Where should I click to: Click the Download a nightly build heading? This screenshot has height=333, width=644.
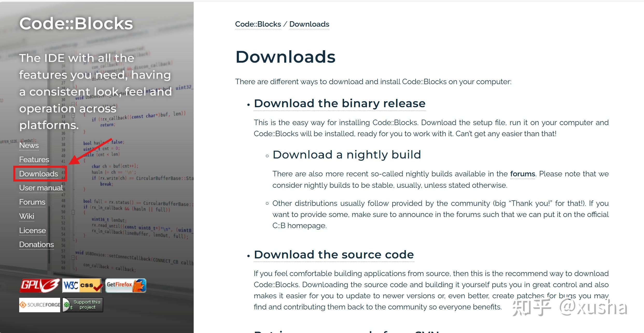(x=347, y=155)
